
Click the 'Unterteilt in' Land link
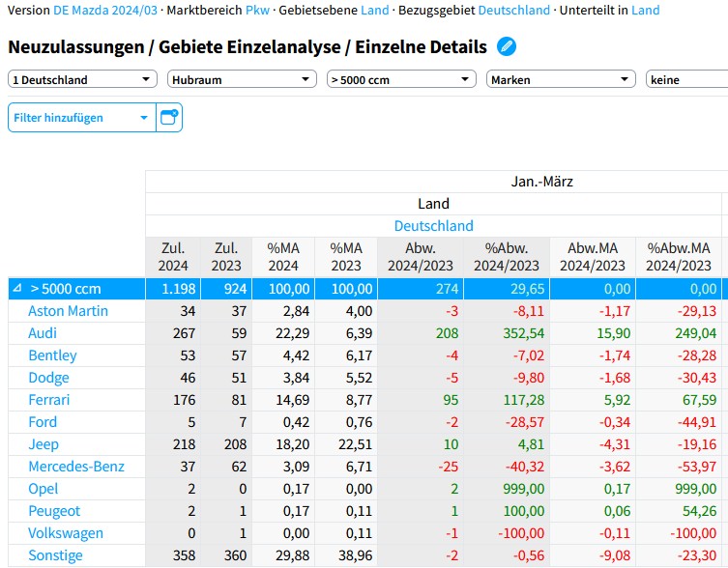(646, 10)
